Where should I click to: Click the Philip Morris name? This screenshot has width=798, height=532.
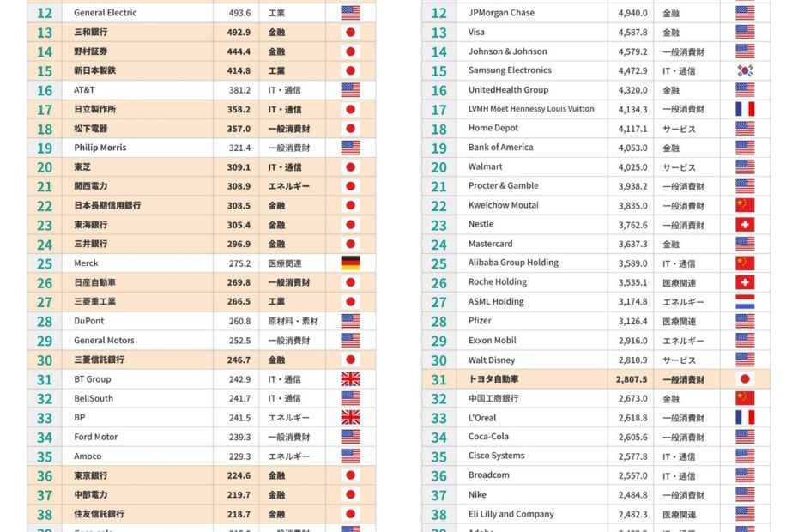[x=100, y=148]
